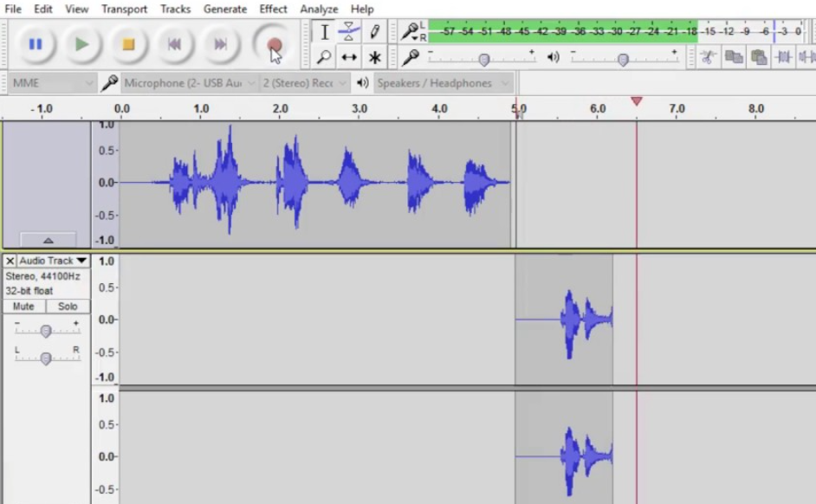Image resolution: width=816 pixels, height=504 pixels.
Task: Click the recording level meter bar
Action: point(617,31)
